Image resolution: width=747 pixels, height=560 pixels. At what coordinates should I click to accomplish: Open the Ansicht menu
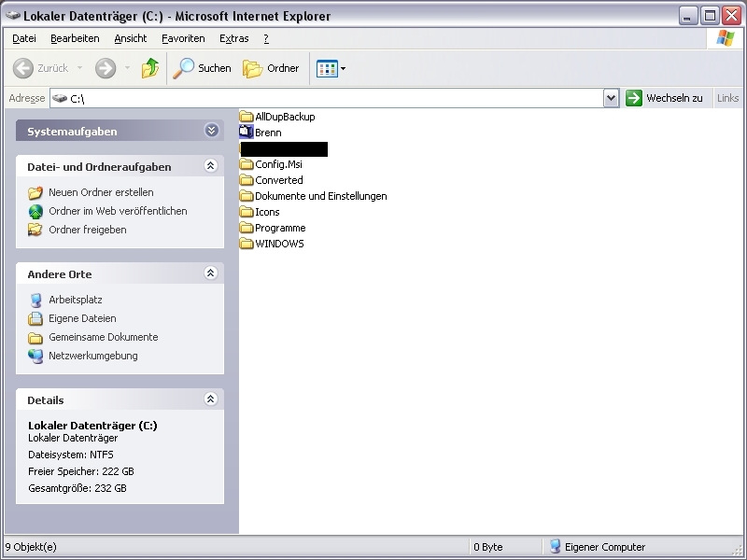click(130, 38)
